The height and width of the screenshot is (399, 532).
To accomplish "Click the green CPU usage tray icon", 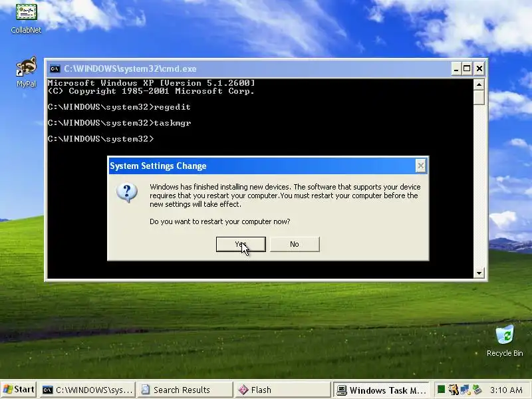I will point(441,390).
